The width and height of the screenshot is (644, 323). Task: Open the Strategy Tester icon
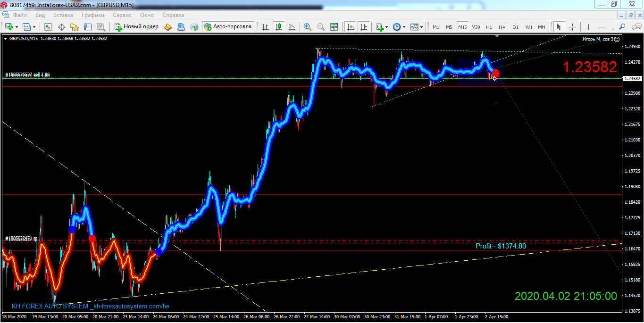[x=101, y=27]
